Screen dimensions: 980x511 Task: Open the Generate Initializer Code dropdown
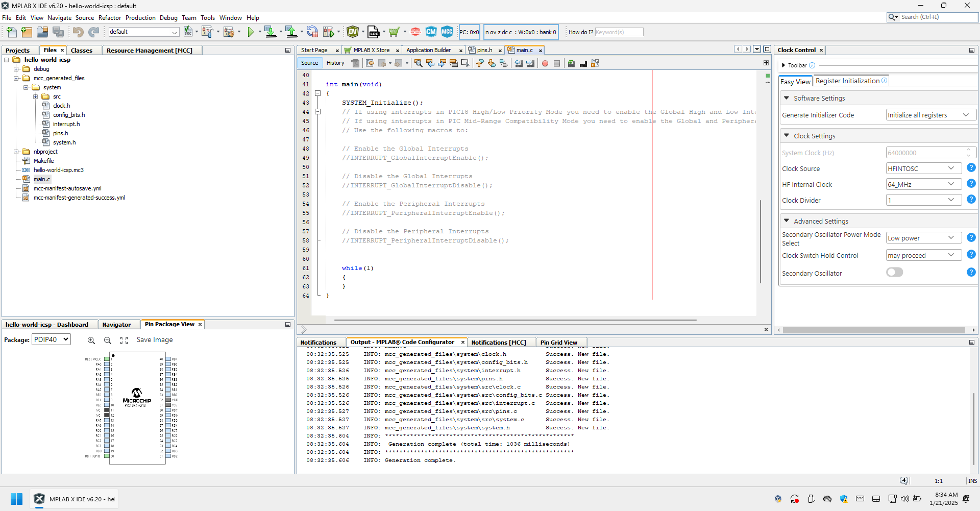931,115
